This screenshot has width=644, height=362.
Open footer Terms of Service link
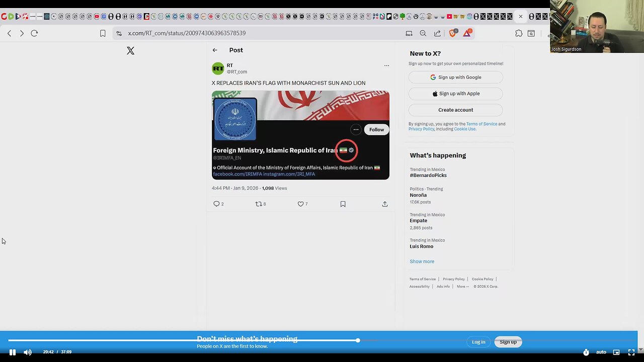[423, 279]
